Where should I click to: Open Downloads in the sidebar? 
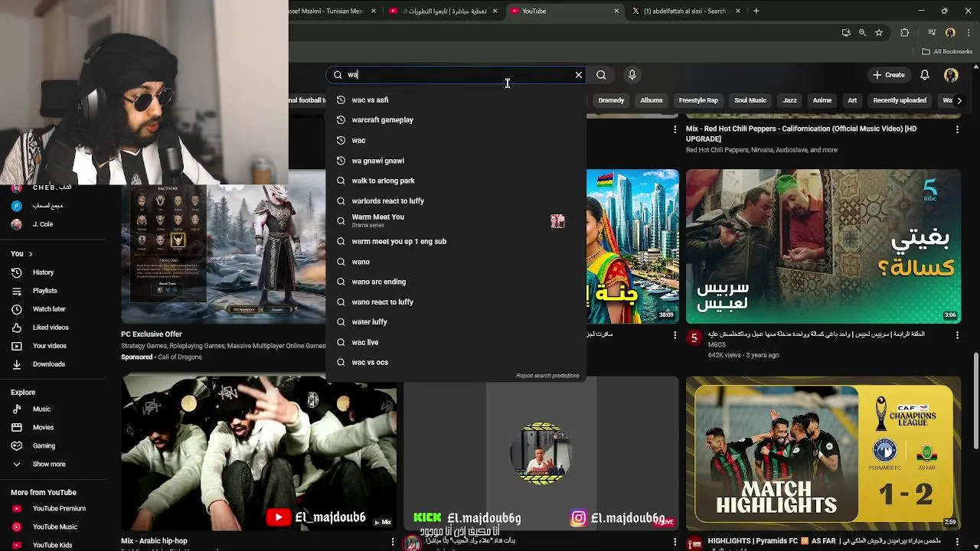click(49, 364)
